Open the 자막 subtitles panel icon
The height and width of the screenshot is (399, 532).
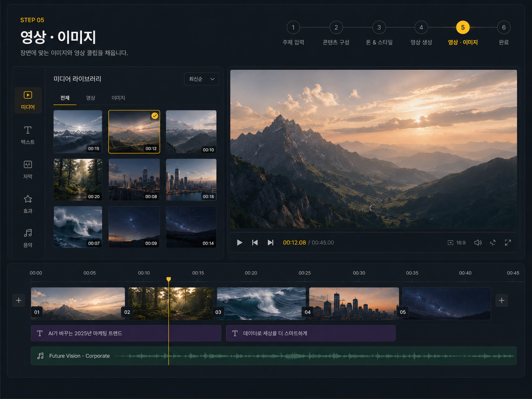tap(28, 169)
